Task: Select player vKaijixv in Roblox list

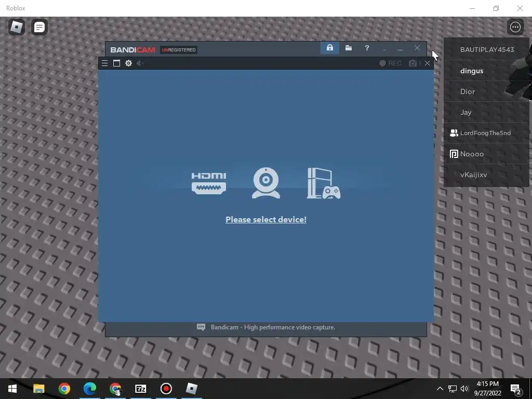Action: (x=486, y=175)
